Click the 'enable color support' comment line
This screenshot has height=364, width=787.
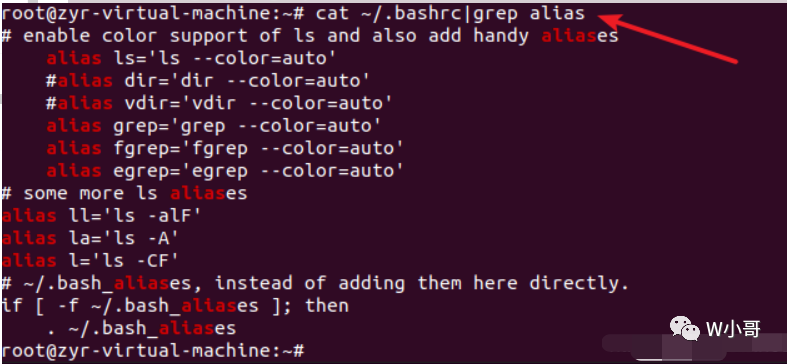click(x=310, y=36)
